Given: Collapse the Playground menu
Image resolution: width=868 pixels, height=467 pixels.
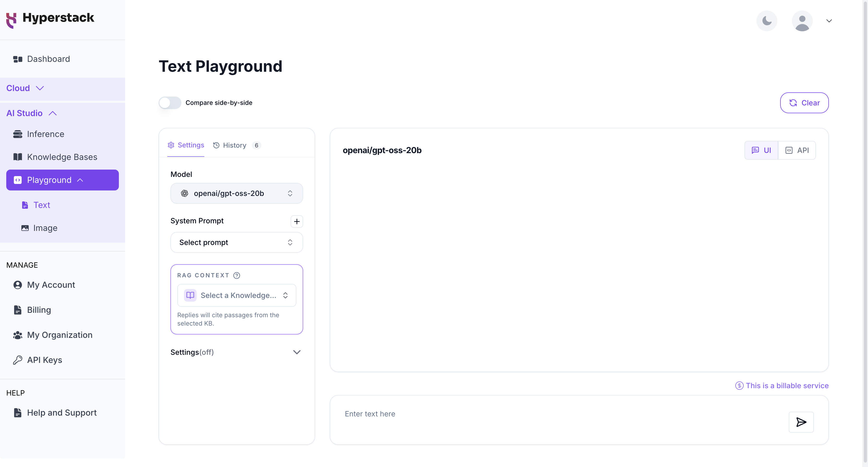Looking at the screenshot, I should (62, 180).
